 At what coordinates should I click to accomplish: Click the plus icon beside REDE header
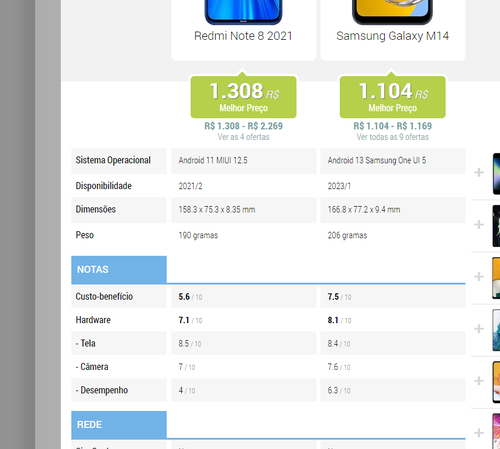[479, 433]
